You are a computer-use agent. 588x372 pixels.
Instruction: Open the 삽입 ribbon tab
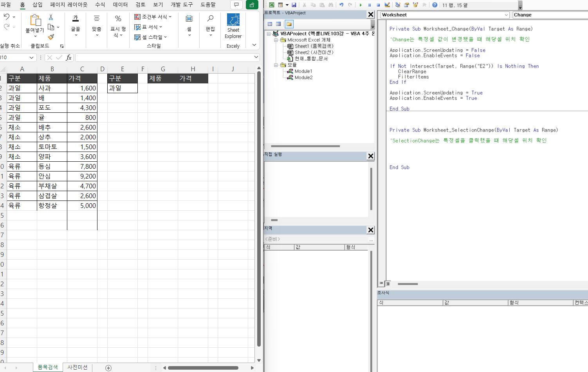click(38, 5)
